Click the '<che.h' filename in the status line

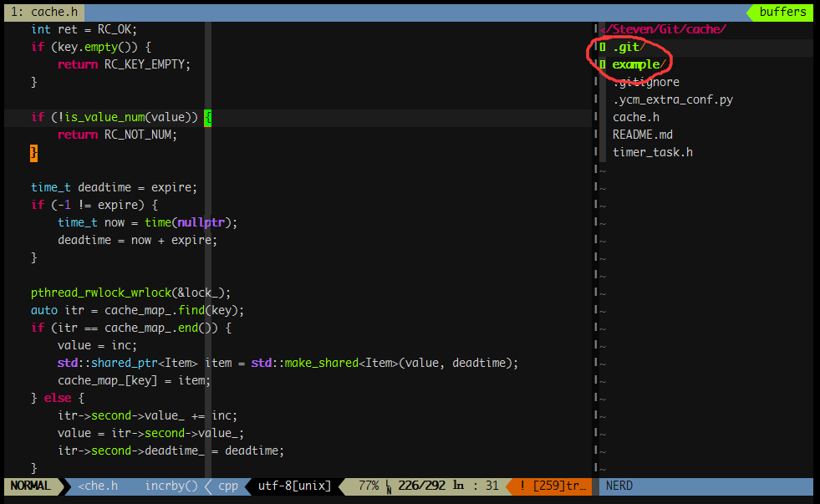coord(98,486)
